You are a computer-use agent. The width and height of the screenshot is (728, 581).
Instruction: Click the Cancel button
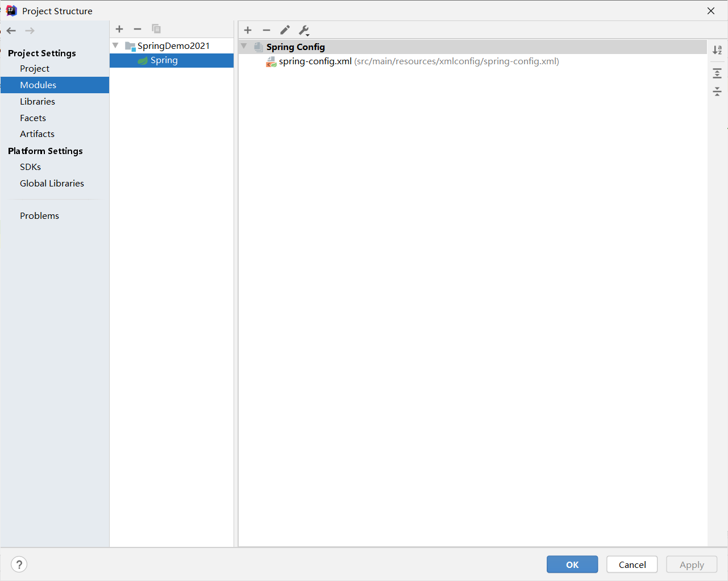pos(632,565)
